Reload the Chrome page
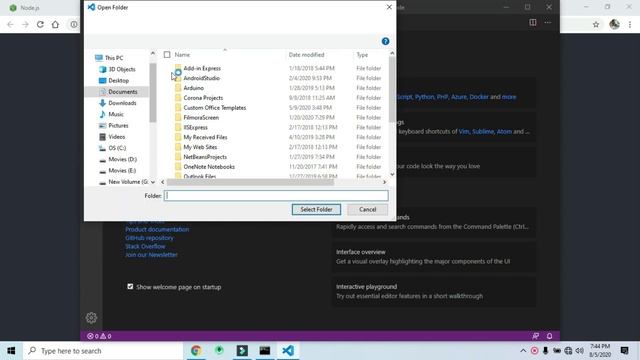This screenshot has height=360, width=640. point(40,24)
